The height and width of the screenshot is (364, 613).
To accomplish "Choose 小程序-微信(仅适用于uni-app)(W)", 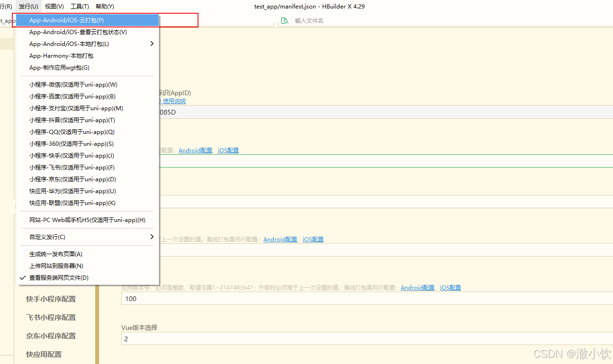I will tap(88, 85).
